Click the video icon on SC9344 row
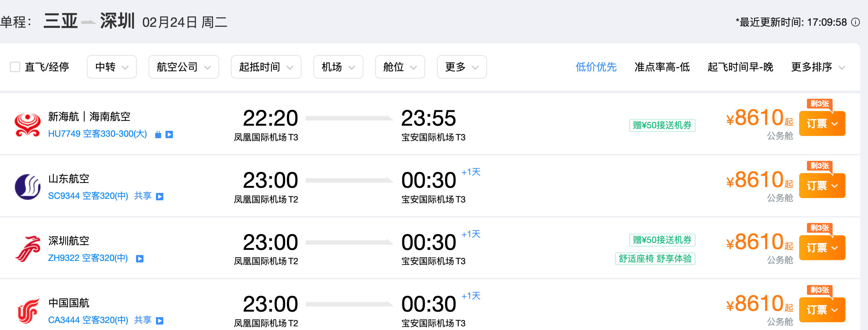The width and height of the screenshot is (868, 330). coord(160,197)
